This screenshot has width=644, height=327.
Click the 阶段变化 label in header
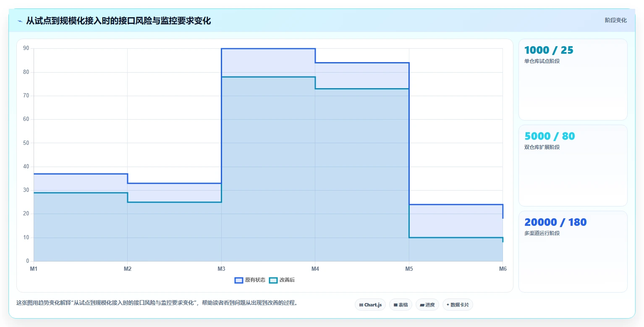tap(615, 21)
